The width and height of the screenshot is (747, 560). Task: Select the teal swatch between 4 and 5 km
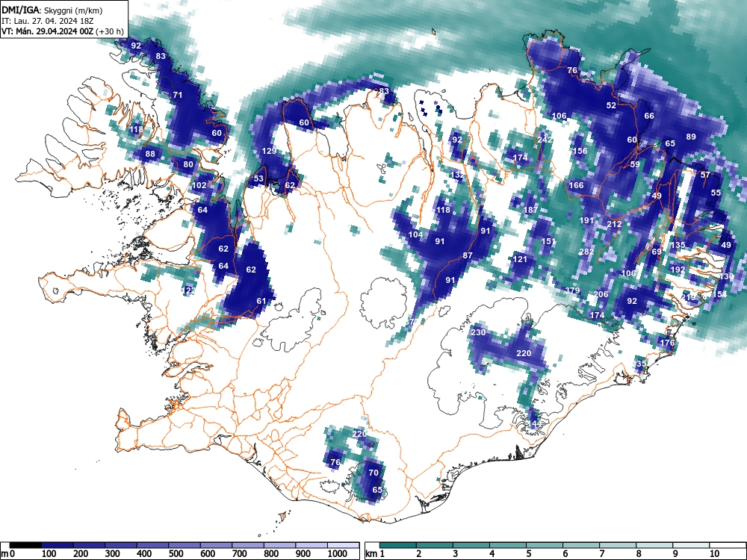(508, 545)
